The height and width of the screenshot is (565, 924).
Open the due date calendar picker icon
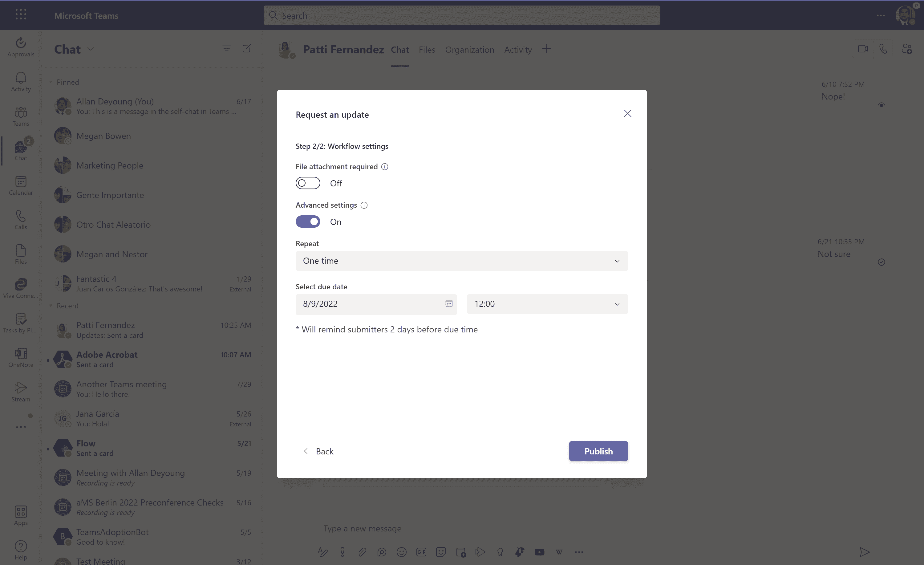pyautogui.click(x=449, y=303)
